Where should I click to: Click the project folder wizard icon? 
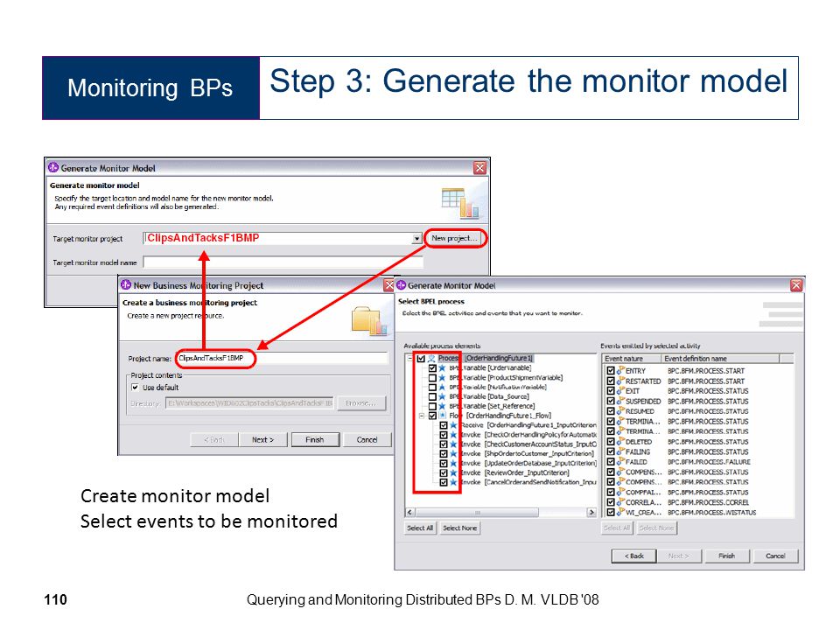click(369, 321)
